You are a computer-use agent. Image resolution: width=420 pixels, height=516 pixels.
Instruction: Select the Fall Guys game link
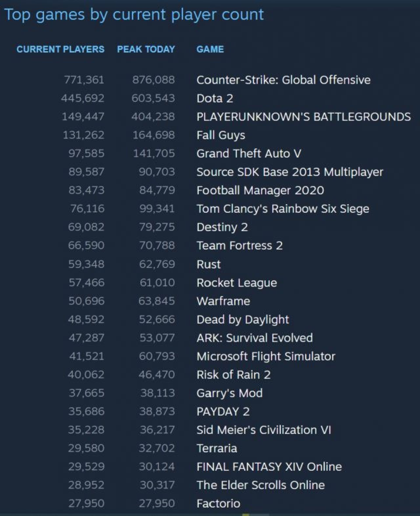coord(221,135)
